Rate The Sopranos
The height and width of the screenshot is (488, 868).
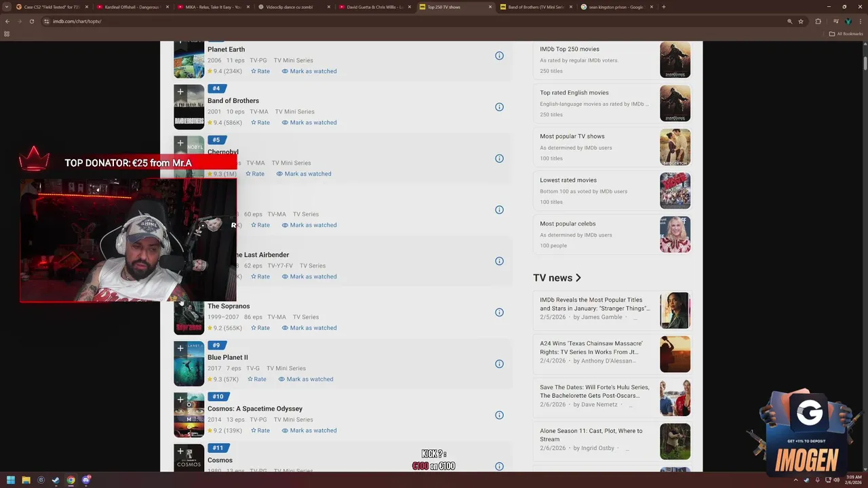point(260,328)
